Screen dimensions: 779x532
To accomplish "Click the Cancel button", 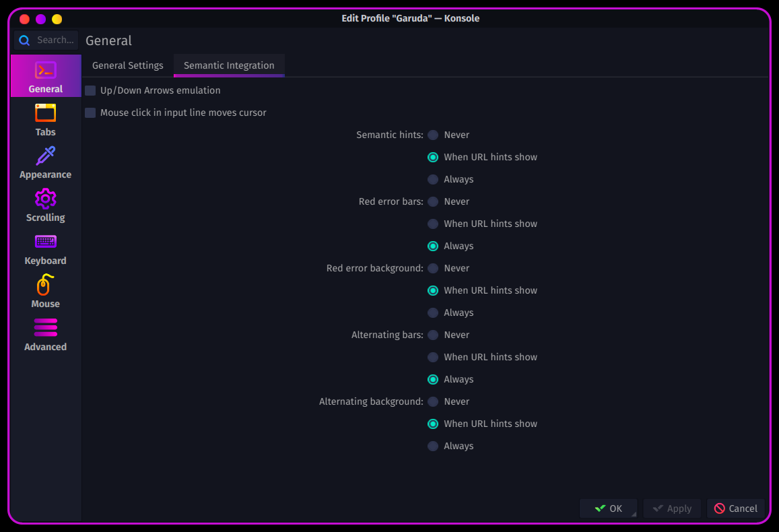I will point(736,508).
